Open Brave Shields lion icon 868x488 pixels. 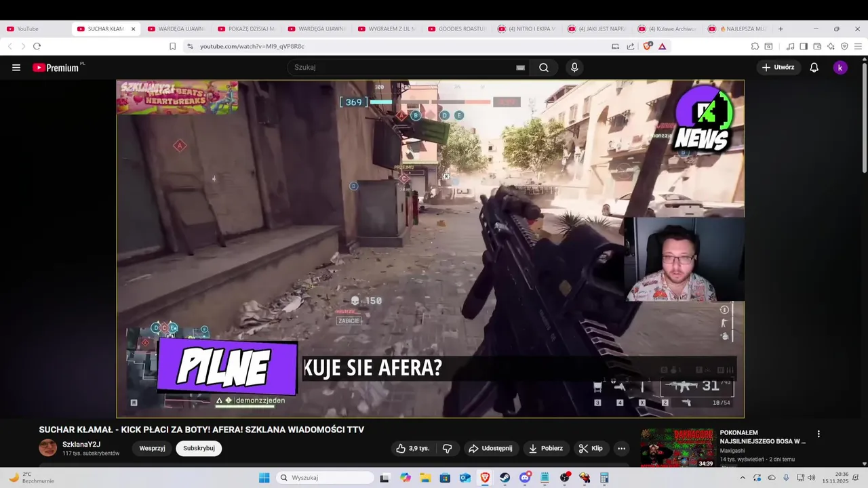[x=647, y=46]
